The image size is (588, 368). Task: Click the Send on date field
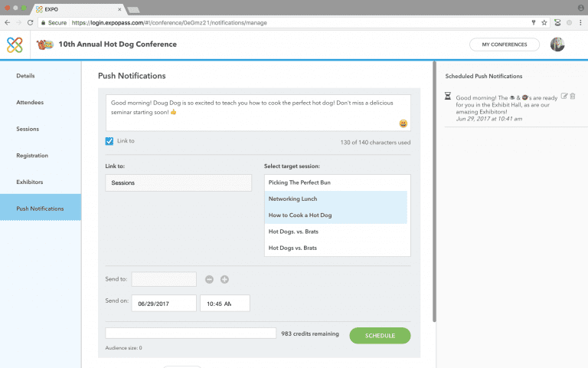point(164,304)
